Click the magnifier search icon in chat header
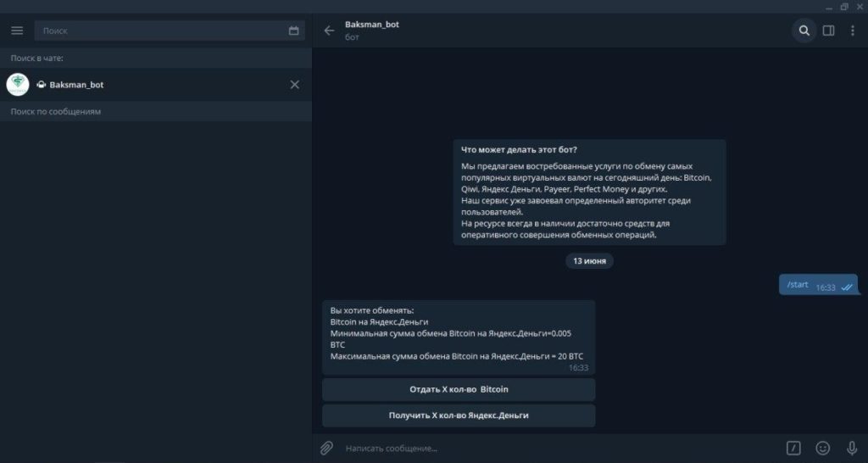This screenshot has width=868, height=463. (804, 31)
